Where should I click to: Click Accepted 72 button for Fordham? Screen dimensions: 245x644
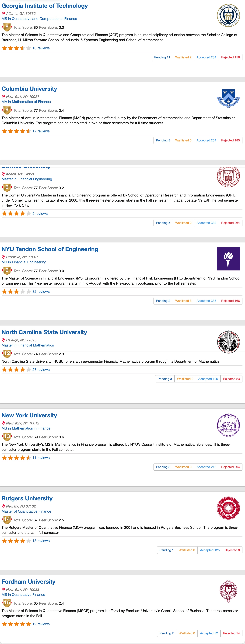[209, 633]
